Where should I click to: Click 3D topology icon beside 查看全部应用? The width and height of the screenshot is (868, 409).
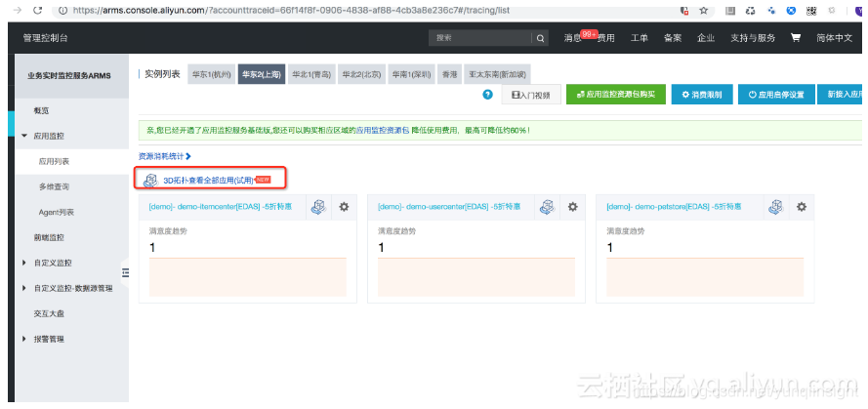click(150, 181)
